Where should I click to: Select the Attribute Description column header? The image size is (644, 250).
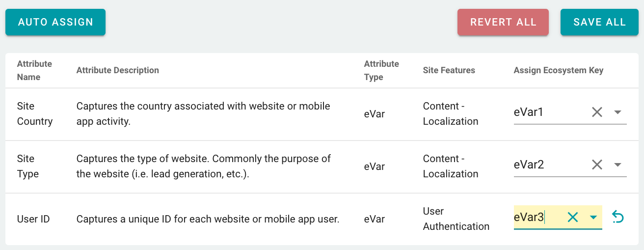(118, 70)
